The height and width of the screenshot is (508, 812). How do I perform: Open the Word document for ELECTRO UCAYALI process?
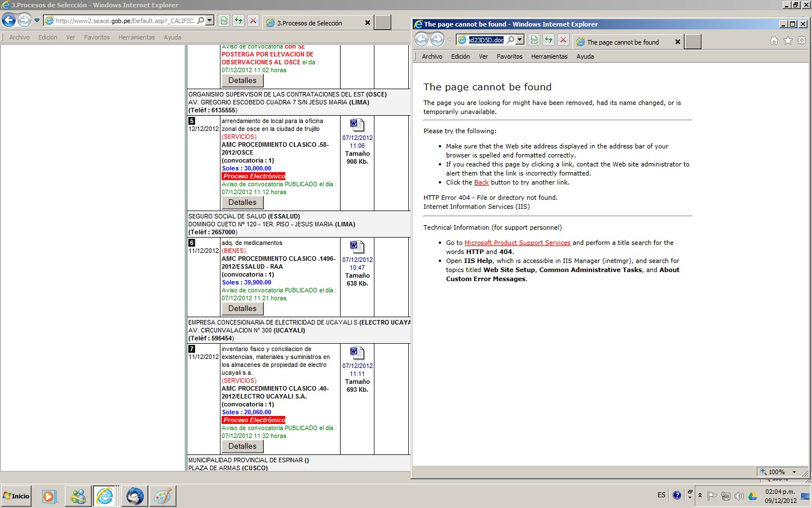(357, 353)
